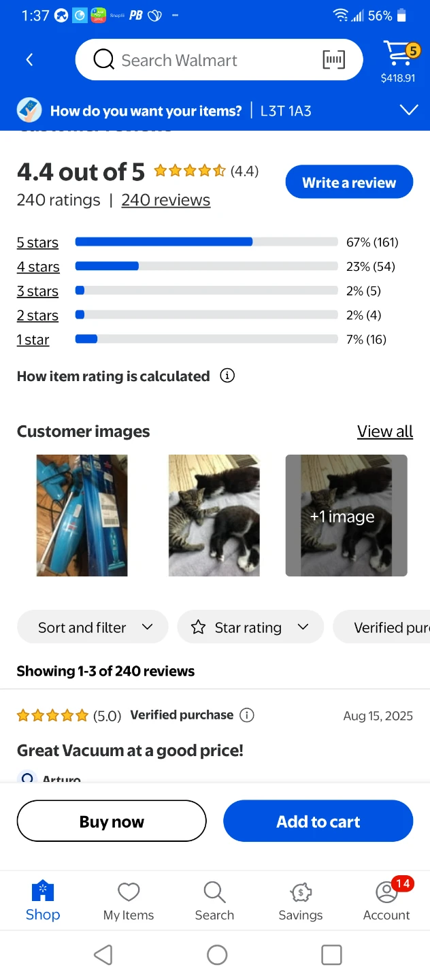Switch to the Search tab
This screenshot has width=430, height=980.
(214, 900)
